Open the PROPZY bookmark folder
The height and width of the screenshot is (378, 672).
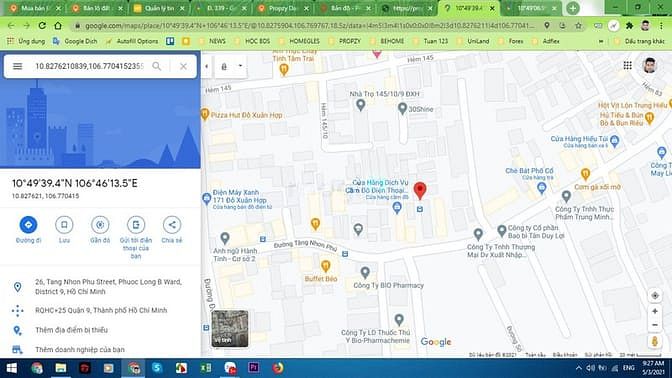pos(345,41)
